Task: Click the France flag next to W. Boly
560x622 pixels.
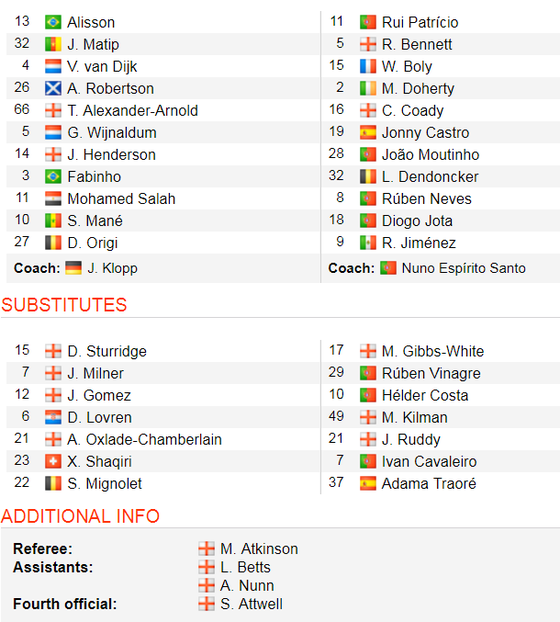Action: 368,66
